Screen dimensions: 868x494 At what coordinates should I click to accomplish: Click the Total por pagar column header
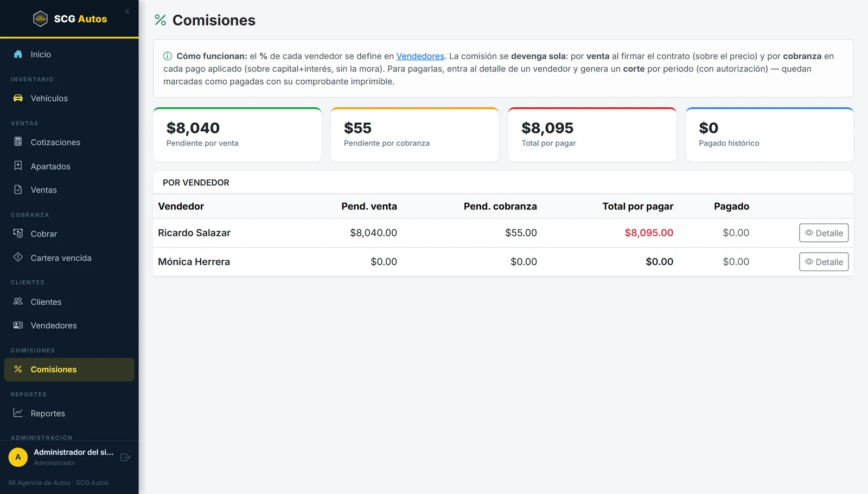[637, 206]
